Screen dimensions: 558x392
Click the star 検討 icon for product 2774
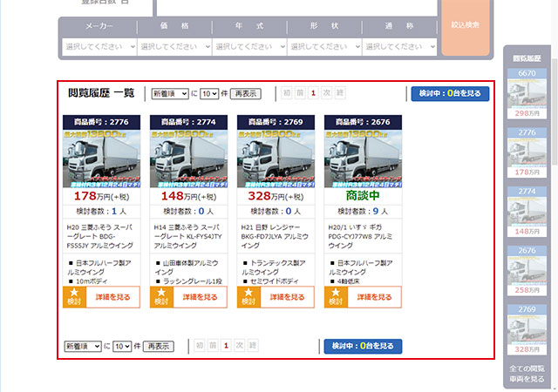(x=161, y=297)
